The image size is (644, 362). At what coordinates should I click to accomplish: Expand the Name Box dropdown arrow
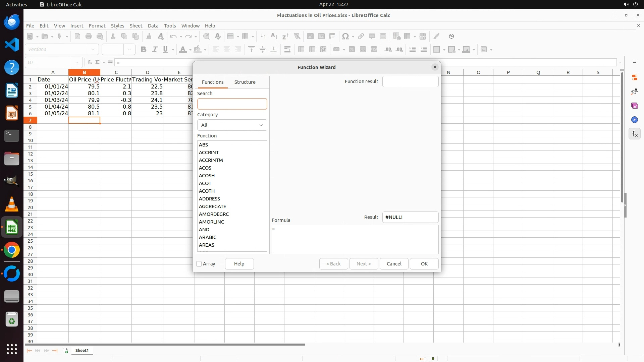[x=77, y=62]
